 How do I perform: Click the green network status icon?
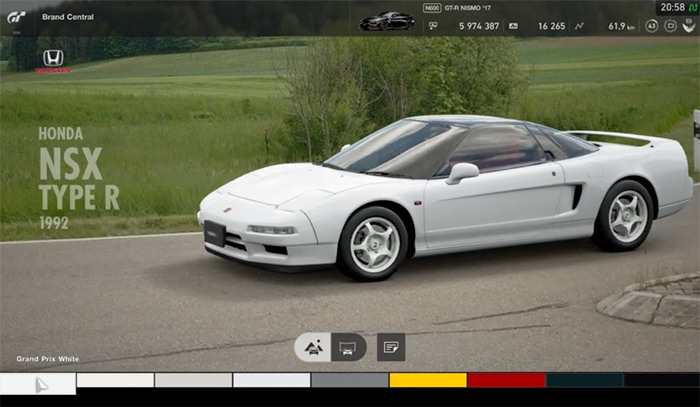click(x=693, y=8)
